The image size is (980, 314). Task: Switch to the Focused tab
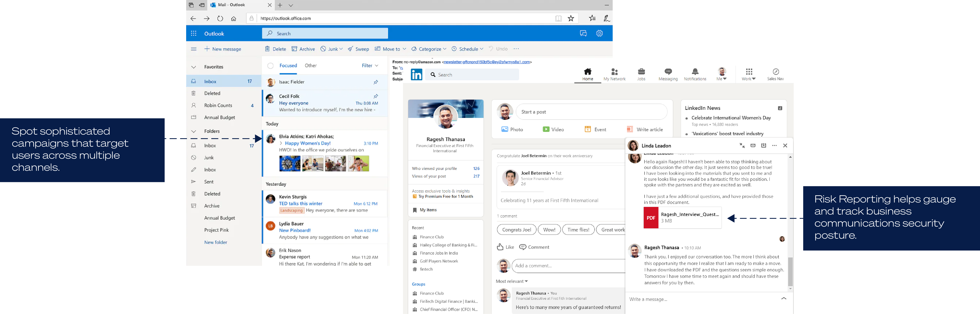click(288, 65)
